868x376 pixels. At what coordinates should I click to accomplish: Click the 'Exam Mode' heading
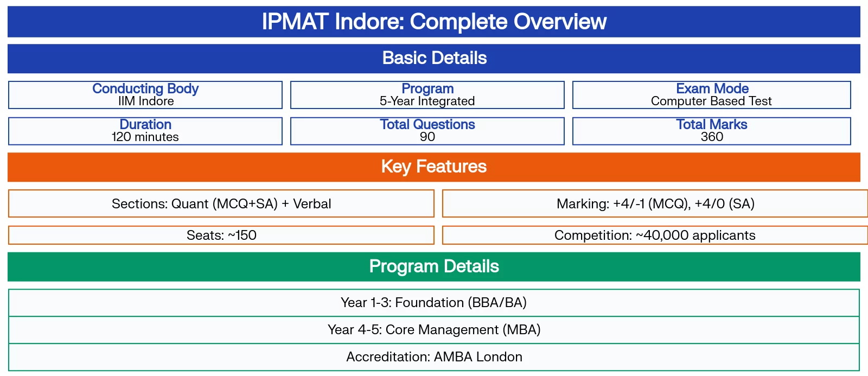coord(712,88)
